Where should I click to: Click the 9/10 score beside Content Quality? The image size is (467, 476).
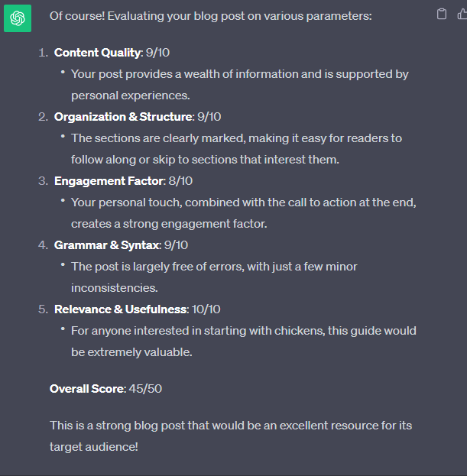point(157,53)
